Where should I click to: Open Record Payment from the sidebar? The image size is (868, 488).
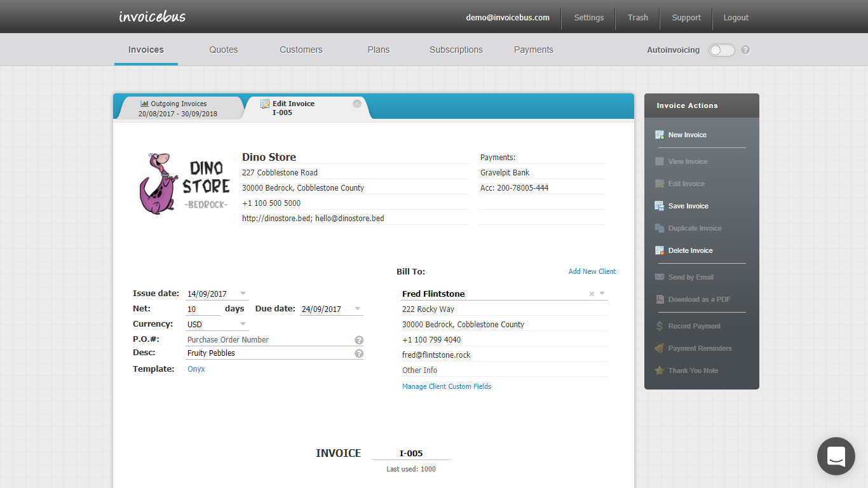(660, 325)
